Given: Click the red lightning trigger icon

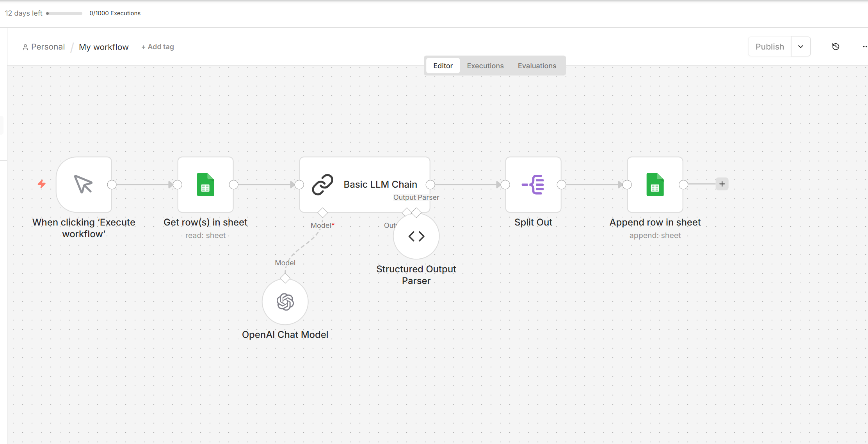Looking at the screenshot, I should pos(42,184).
